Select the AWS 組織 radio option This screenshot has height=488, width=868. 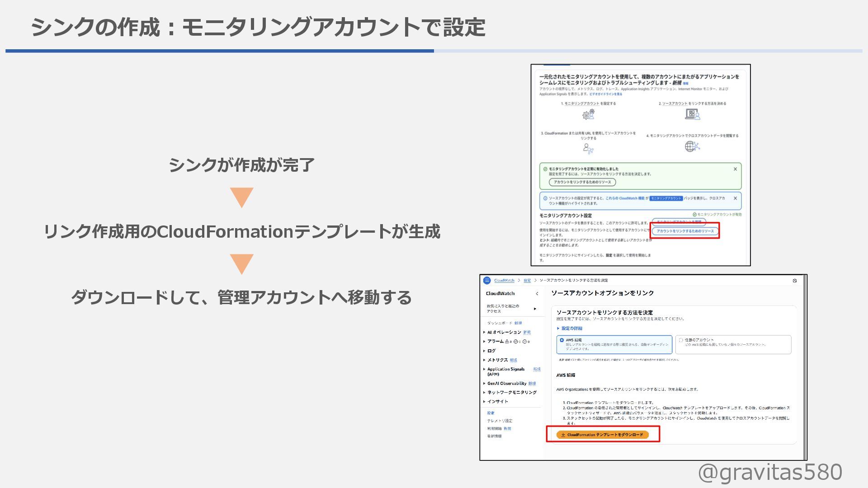pyautogui.click(x=562, y=340)
